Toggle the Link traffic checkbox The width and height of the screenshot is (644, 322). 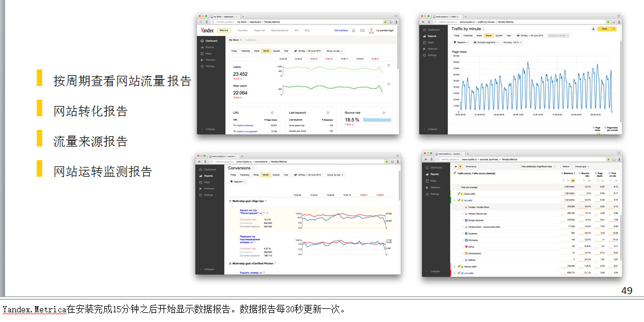pyautogui.click(x=459, y=273)
